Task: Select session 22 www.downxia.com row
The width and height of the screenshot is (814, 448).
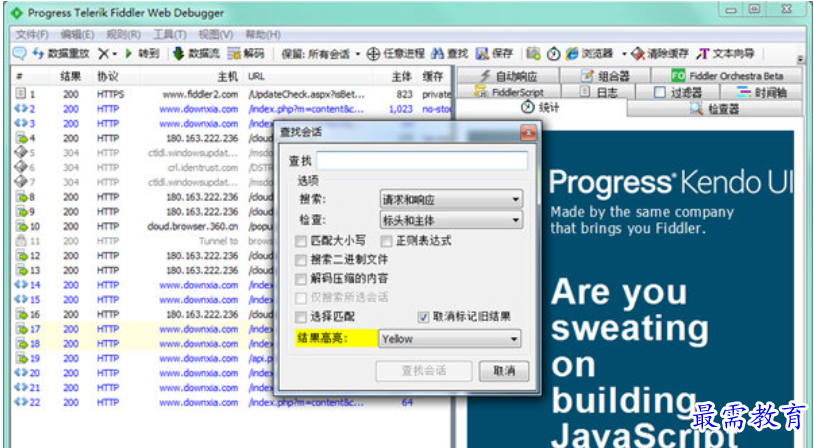Action: tap(232, 402)
